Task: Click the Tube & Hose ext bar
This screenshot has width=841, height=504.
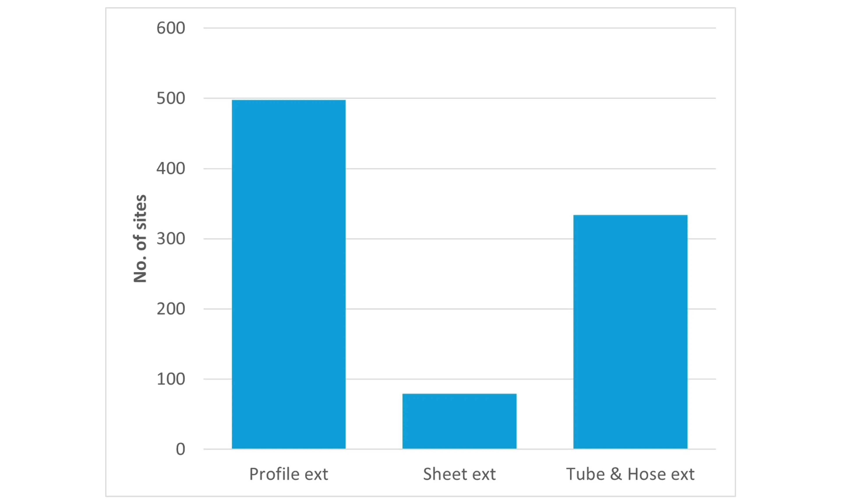Action: pyautogui.click(x=630, y=332)
